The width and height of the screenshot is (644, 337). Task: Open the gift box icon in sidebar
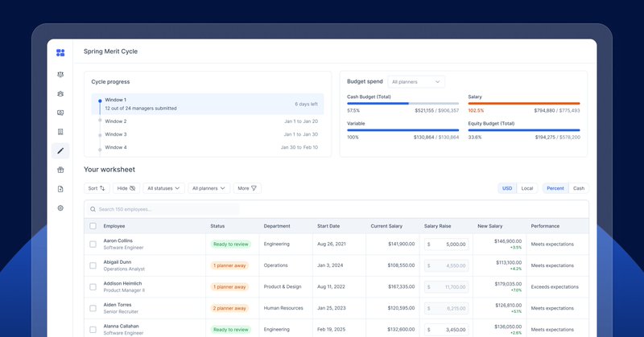pos(60,170)
